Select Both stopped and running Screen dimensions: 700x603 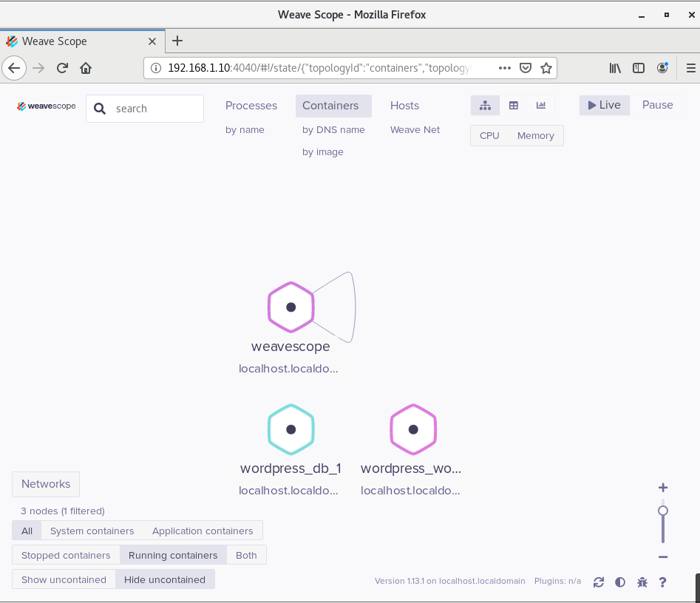point(246,555)
